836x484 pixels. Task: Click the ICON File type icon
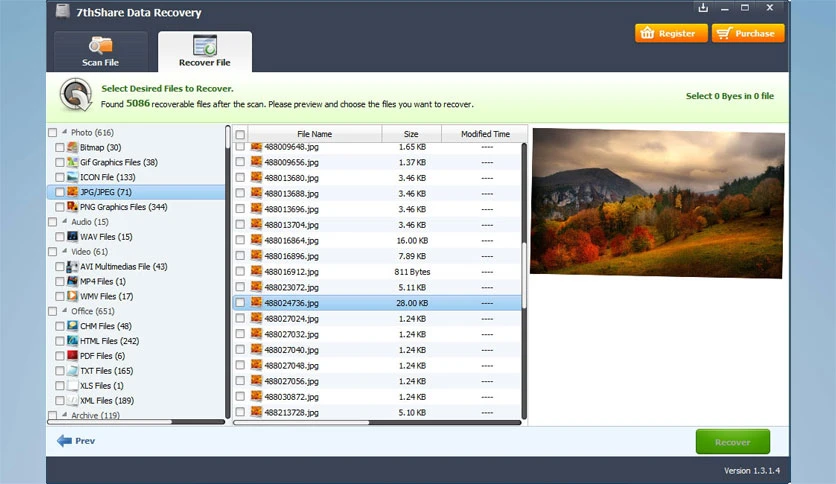click(73, 177)
